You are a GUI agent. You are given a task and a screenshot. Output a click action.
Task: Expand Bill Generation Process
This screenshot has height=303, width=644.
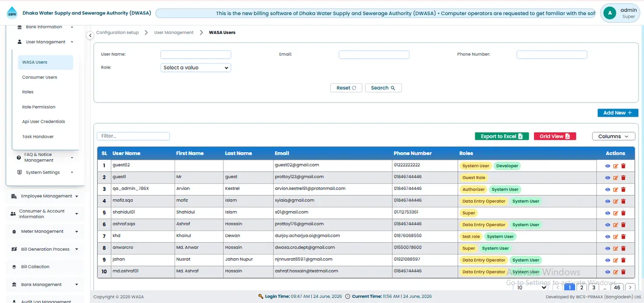coord(45,249)
